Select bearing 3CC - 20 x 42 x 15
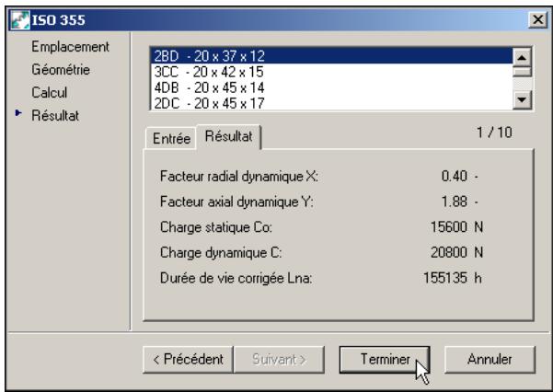The image size is (553, 392). [x=331, y=72]
